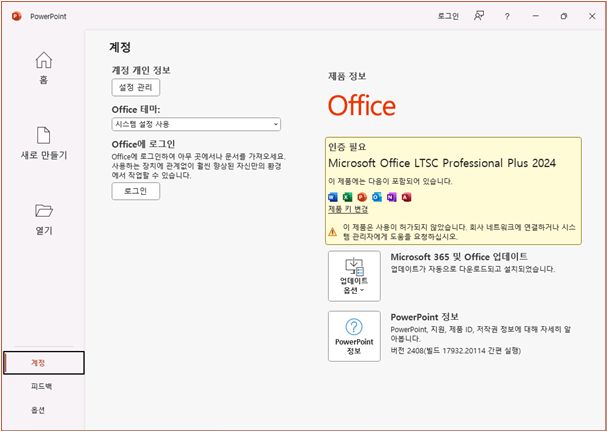Click the 제품 키 변경 link
Screen dimensions: 607x432
pos(348,209)
